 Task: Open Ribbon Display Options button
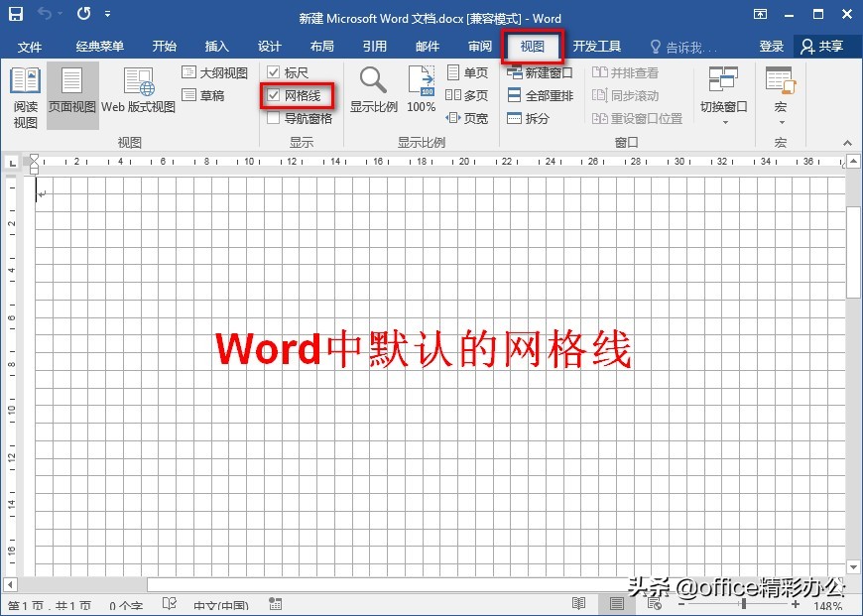761,14
